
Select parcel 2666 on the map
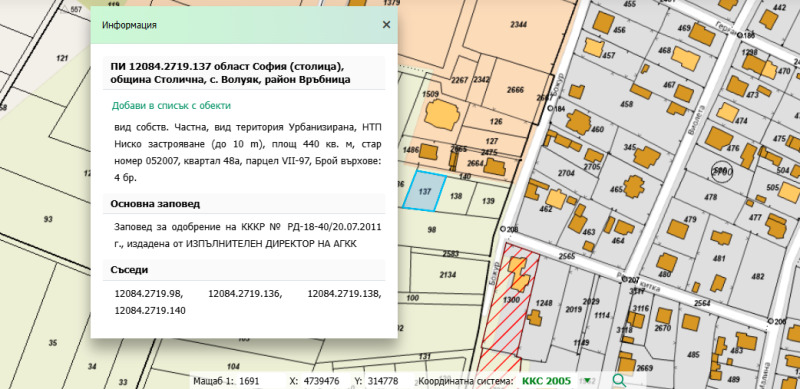tap(515, 90)
